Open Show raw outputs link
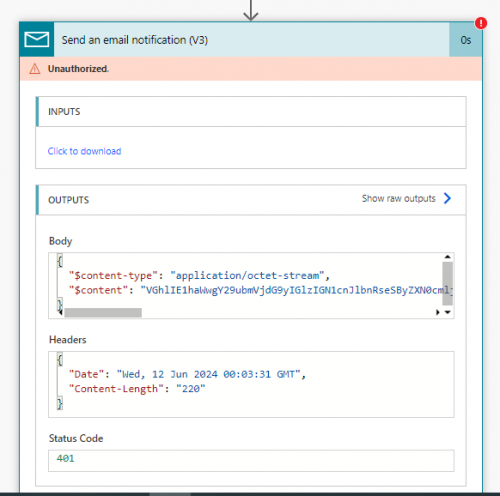 click(x=399, y=198)
